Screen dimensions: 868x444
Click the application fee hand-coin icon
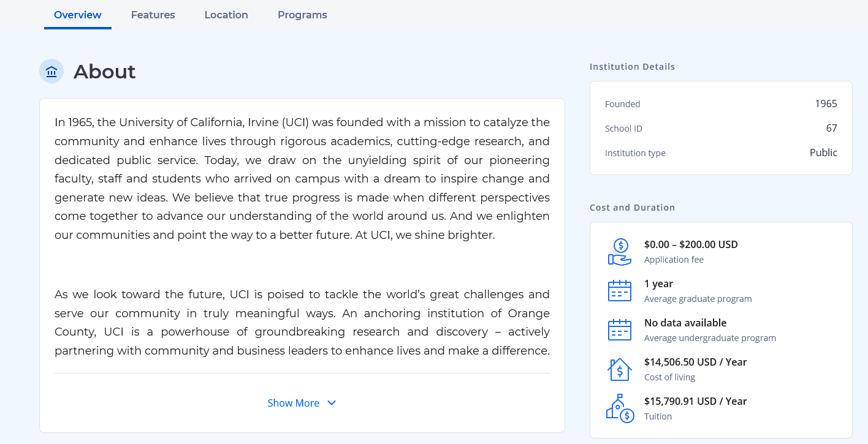click(x=619, y=252)
